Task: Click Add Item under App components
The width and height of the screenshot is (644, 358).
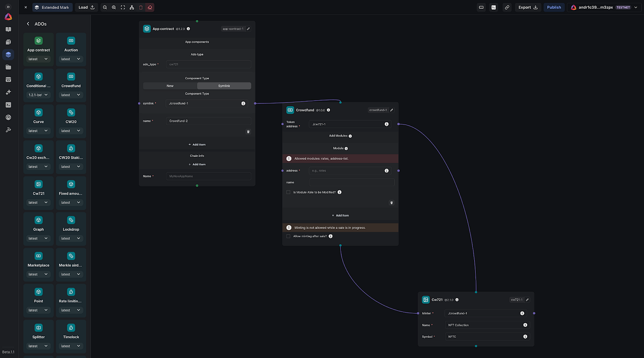Action: tap(197, 144)
